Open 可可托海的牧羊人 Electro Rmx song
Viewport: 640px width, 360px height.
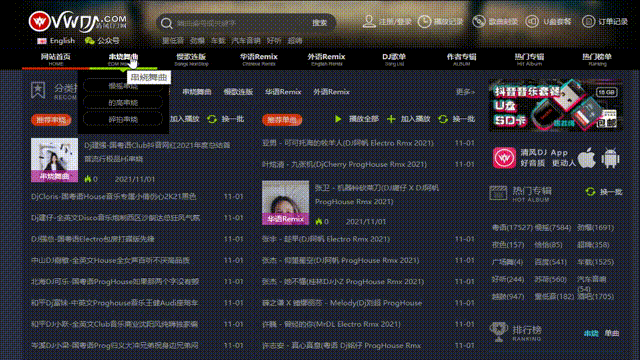click(348, 143)
